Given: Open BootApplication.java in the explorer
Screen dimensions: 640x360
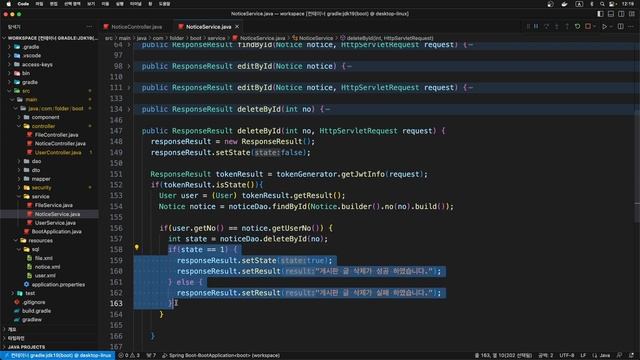Looking at the screenshot, I should click(56, 231).
